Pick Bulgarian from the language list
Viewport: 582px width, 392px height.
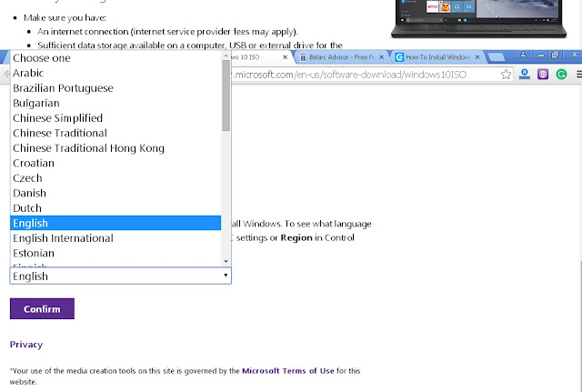coord(115,103)
